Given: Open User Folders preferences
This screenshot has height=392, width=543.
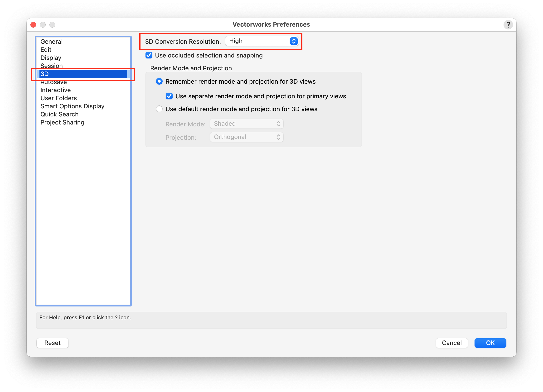Looking at the screenshot, I should tap(59, 98).
